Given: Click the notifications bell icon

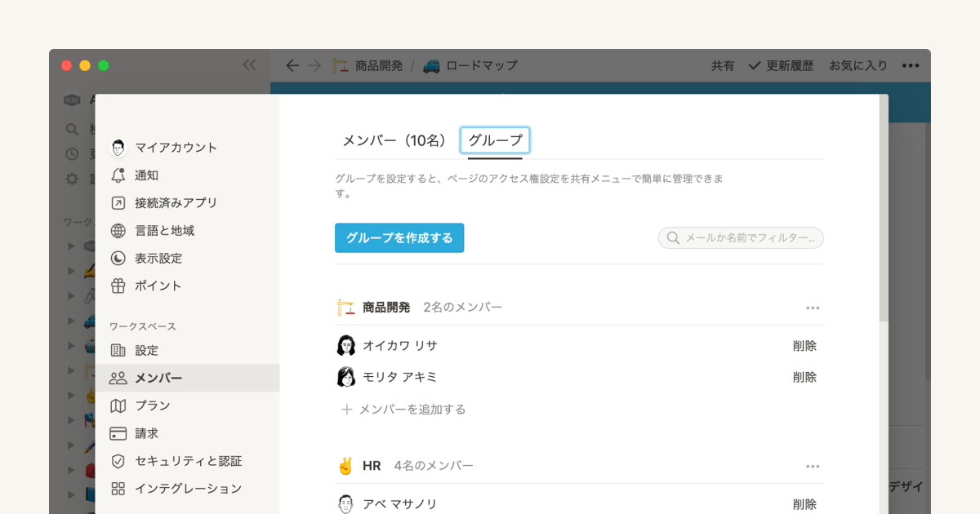Looking at the screenshot, I should pyautogui.click(x=118, y=175).
